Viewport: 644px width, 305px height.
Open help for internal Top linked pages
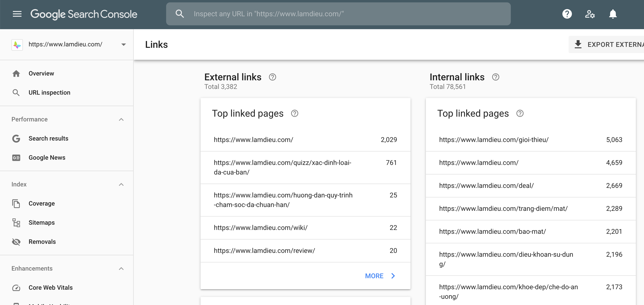point(520,114)
